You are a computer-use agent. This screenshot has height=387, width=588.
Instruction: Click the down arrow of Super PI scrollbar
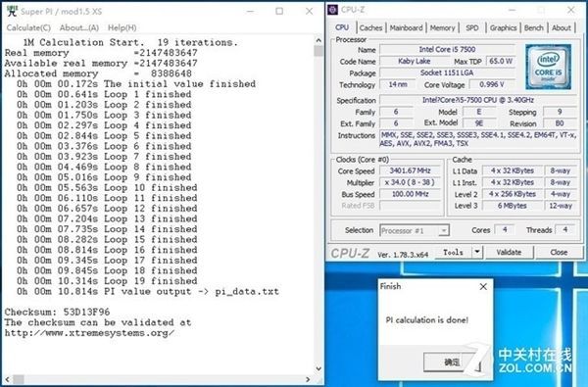pyautogui.click(x=318, y=368)
